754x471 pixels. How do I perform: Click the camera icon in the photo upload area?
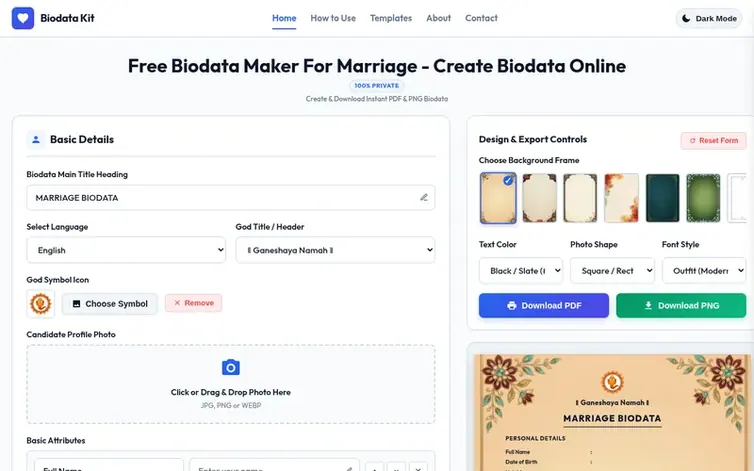point(231,368)
